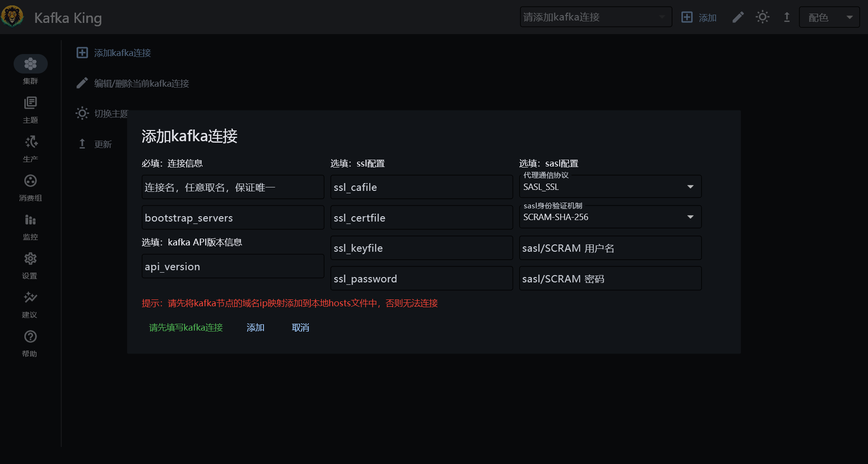
Task: Click the 选填: kafka API版本信息 label
Action: click(x=192, y=242)
